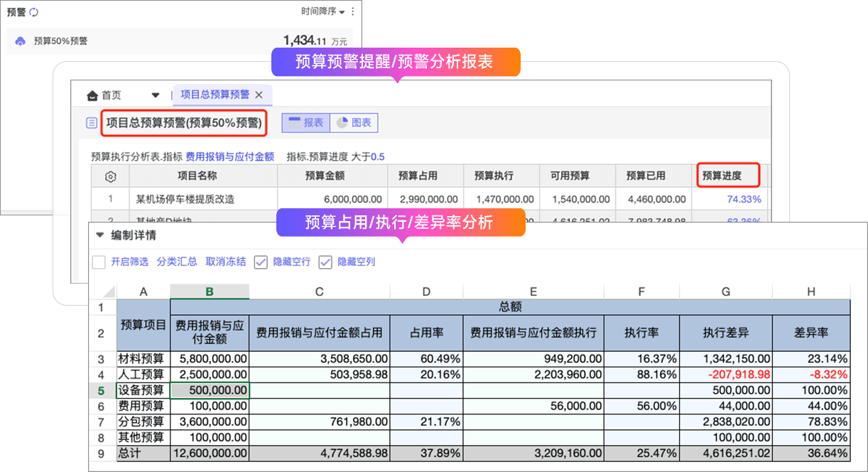The width and height of the screenshot is (868, 472).
Task: Click the home icon for 首页
Action: 92,95
